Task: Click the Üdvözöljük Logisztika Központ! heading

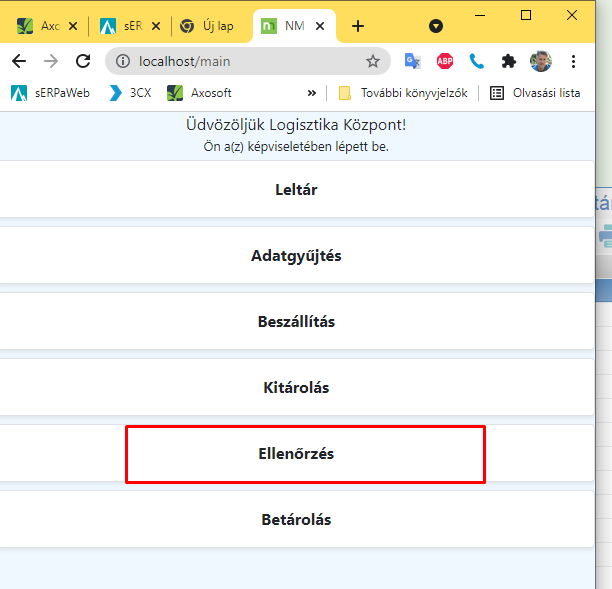Action: click(x=296, y=125)
